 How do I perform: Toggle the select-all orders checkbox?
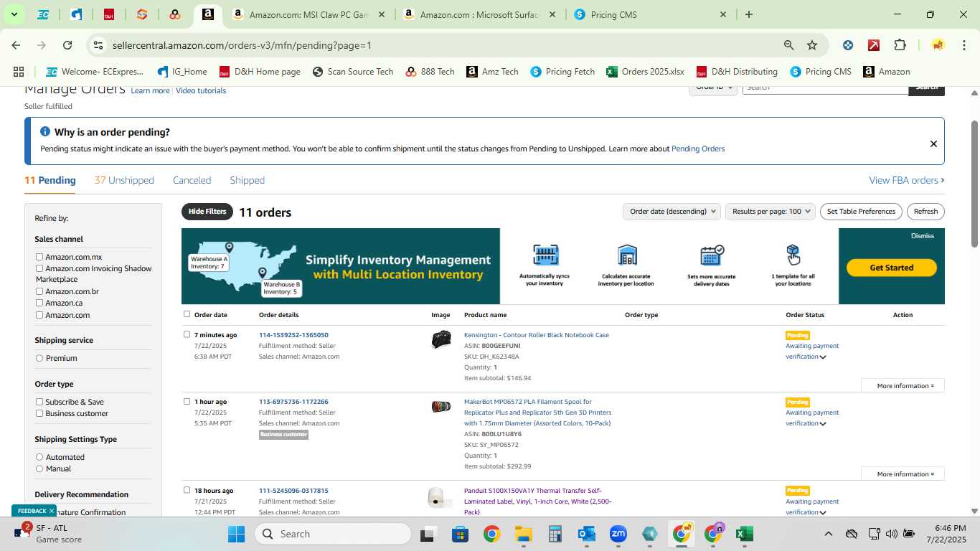pos(187,314)
